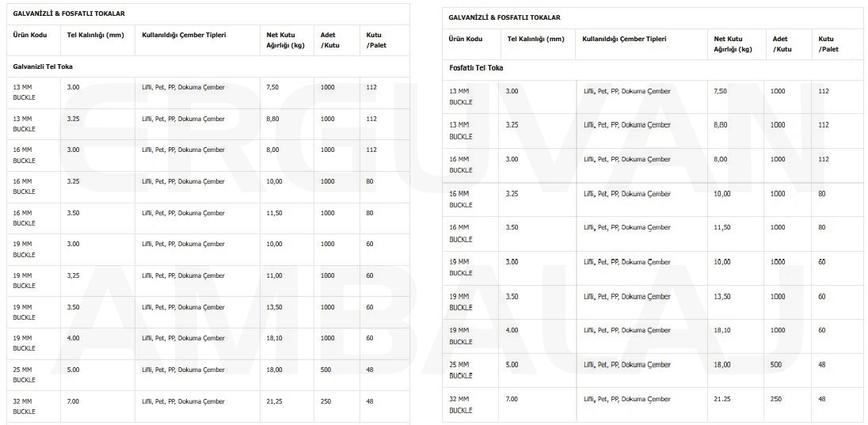
Task: Click the 5.00 thickness cell in right table
Action: 512,365
